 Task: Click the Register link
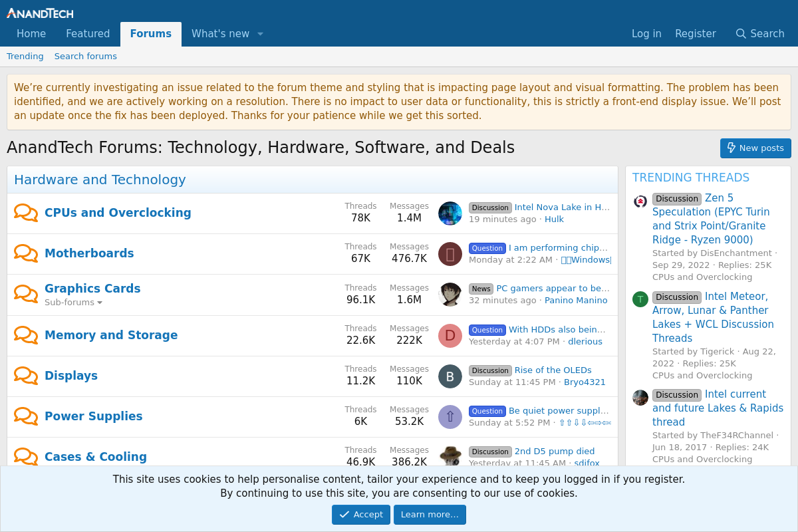pos(696,34)
